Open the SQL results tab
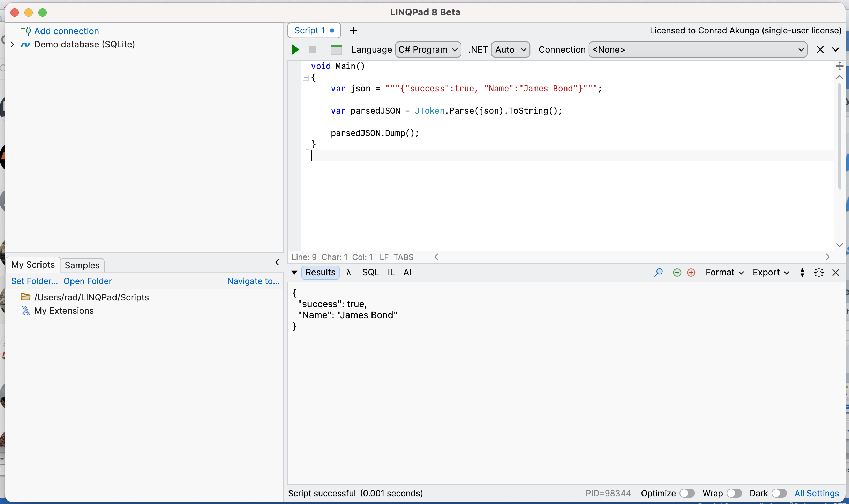 [x=370, y=272]
